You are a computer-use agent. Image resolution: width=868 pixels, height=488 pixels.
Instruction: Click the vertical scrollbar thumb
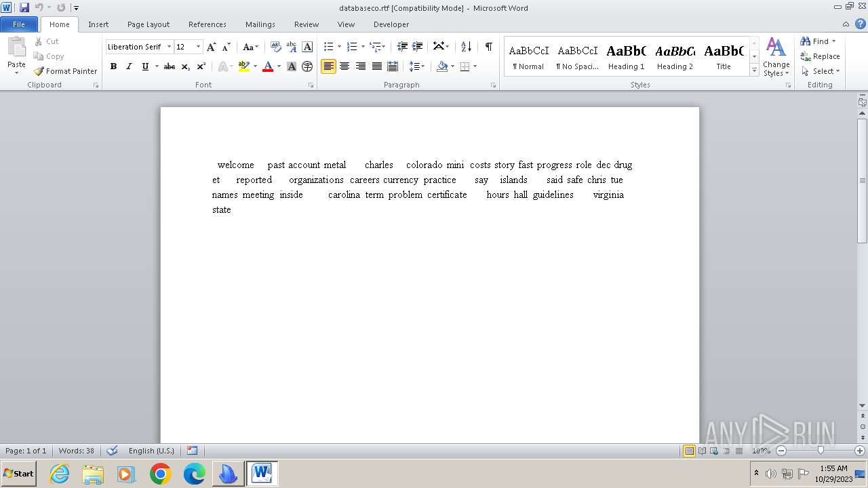[862, 181]
